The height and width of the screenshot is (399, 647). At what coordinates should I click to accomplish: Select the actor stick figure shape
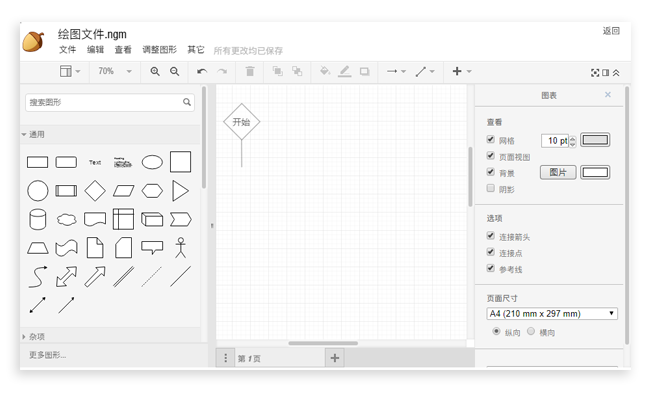tap(181, 248)
